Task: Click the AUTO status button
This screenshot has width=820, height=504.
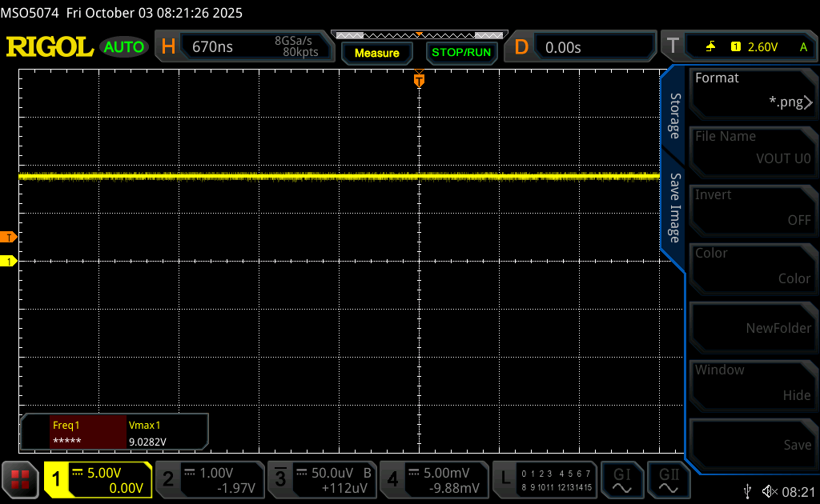Action: [124, 47]
